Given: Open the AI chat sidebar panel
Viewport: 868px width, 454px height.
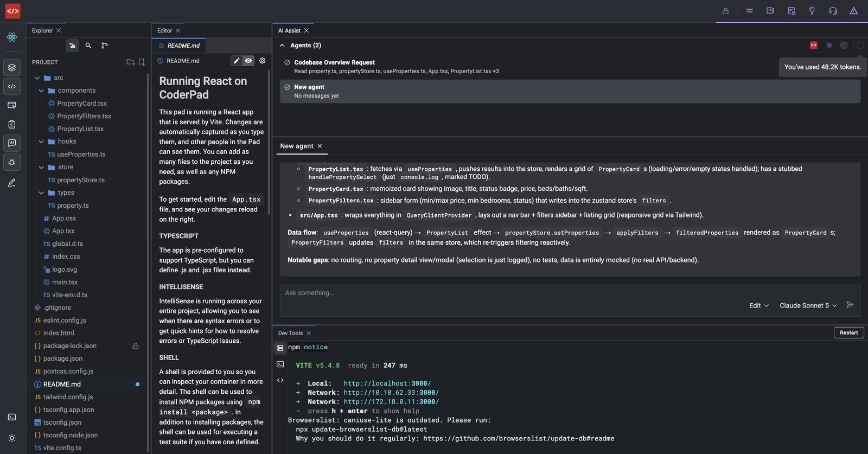Looking at the screenshot, I should point(12,143).
